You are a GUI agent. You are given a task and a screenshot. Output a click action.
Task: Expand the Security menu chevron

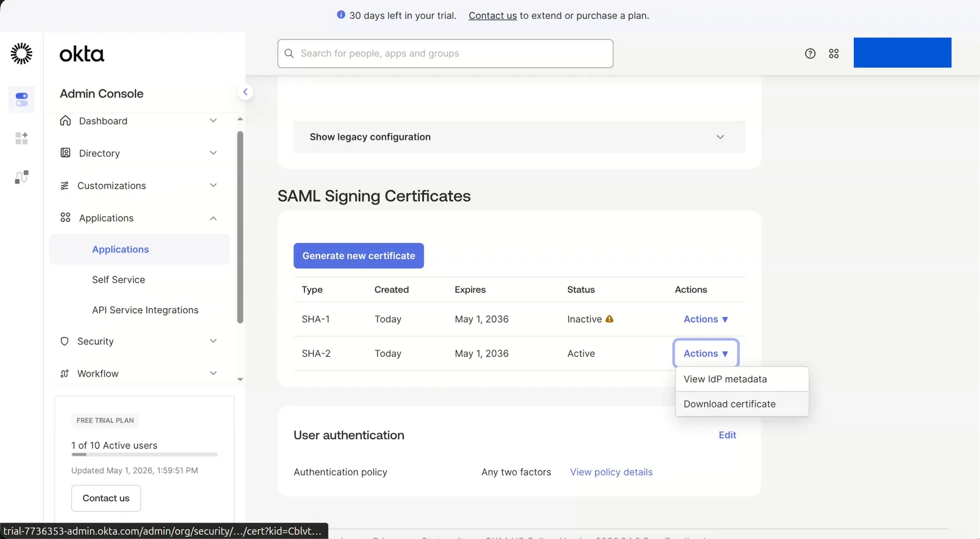(213, 341)
